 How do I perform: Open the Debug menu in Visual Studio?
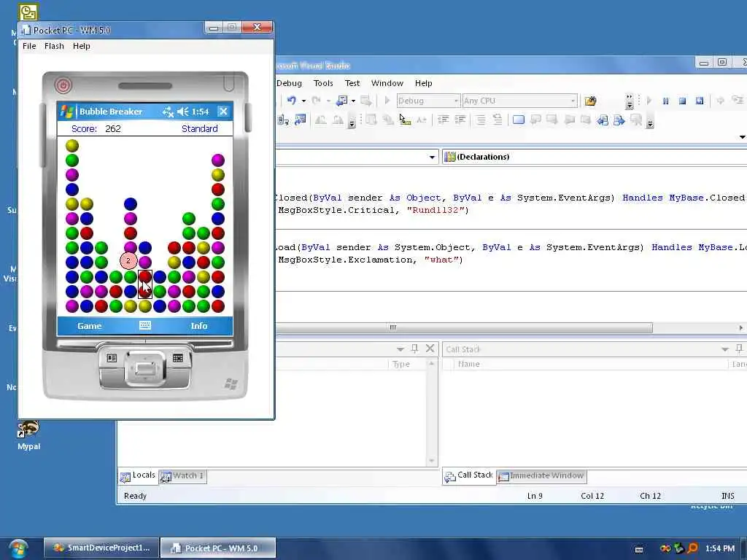(289, 83)
